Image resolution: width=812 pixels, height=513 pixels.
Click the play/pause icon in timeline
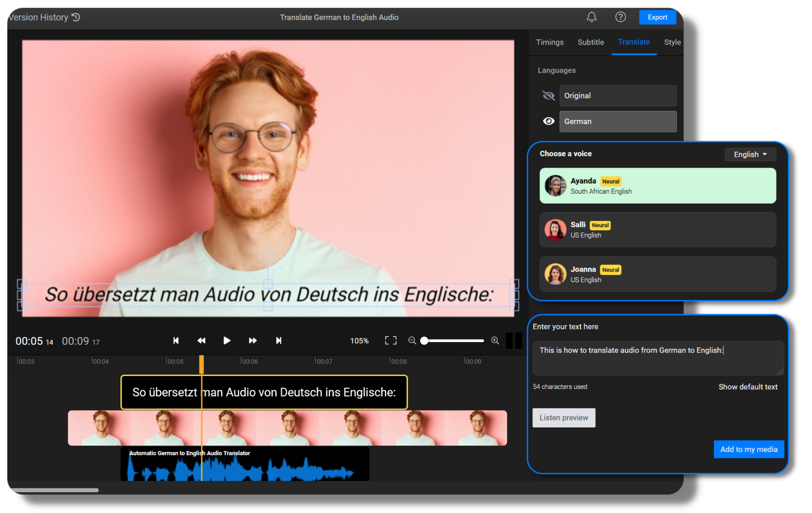[x=226, y=341]
